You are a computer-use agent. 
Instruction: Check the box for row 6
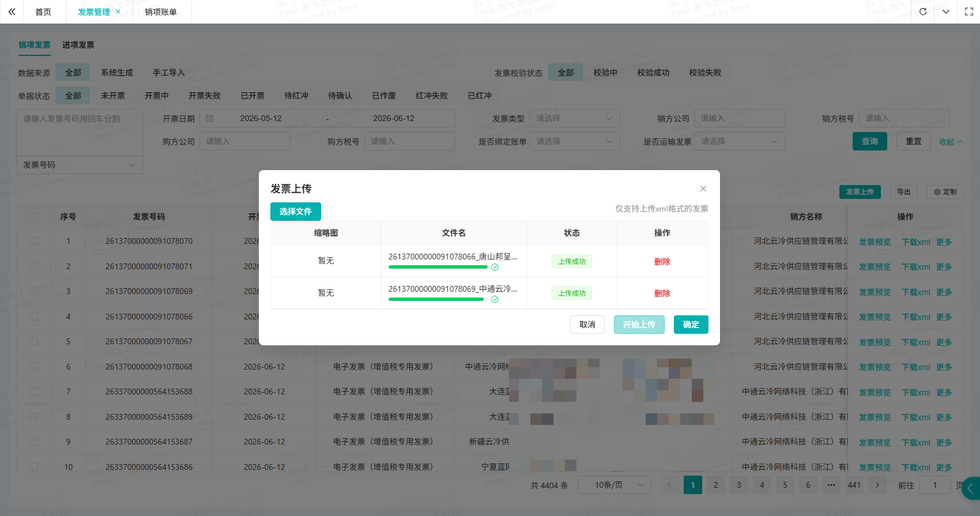(x=34, y=367)
